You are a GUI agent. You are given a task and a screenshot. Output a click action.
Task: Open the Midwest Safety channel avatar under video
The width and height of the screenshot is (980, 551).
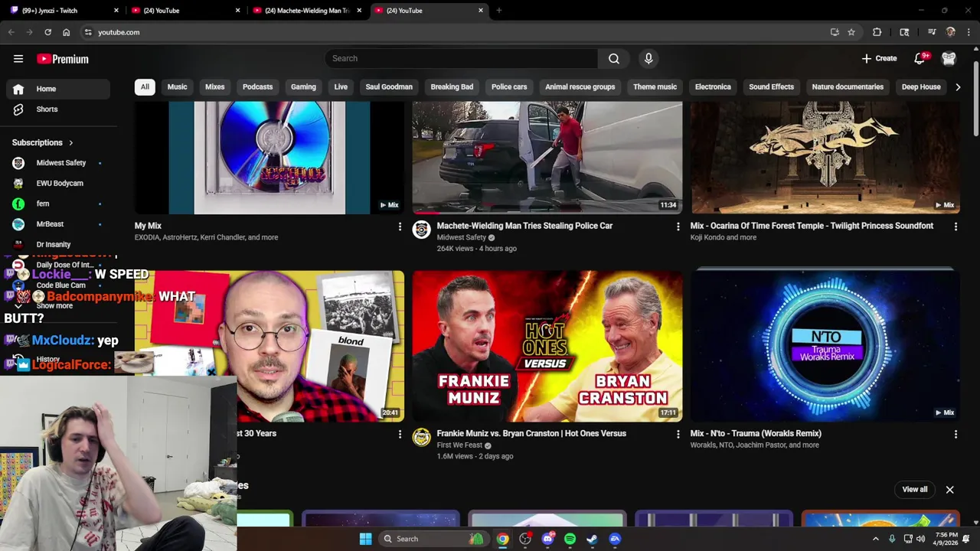pyautogui.click(x=421, y=230)
